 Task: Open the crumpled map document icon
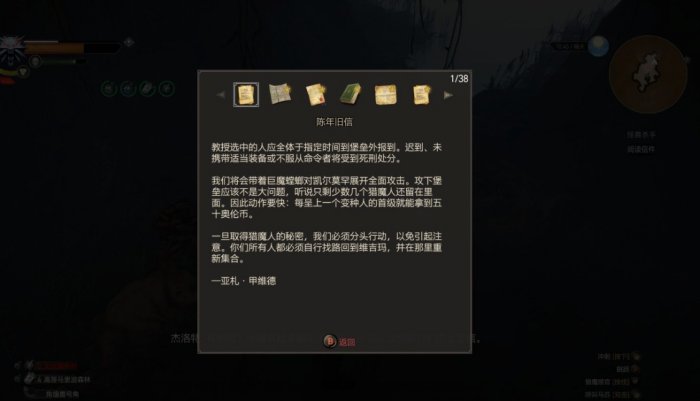[280, 94]
